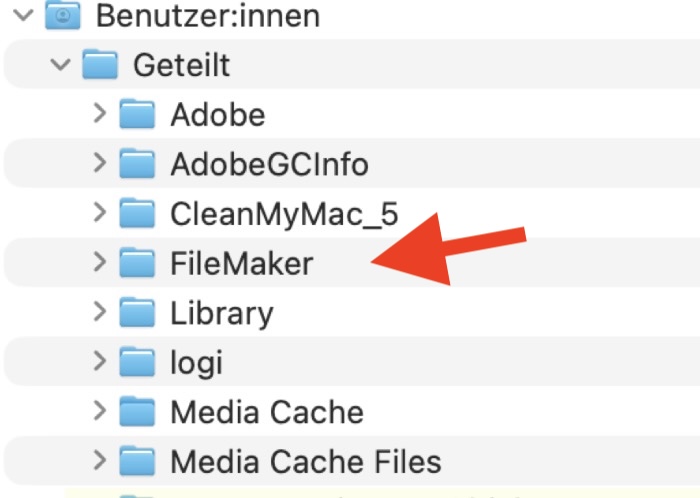Expand the CleanMyMac_5 folder chevron
This screenshot has width=700, height=498.
(x=98, y=213)
